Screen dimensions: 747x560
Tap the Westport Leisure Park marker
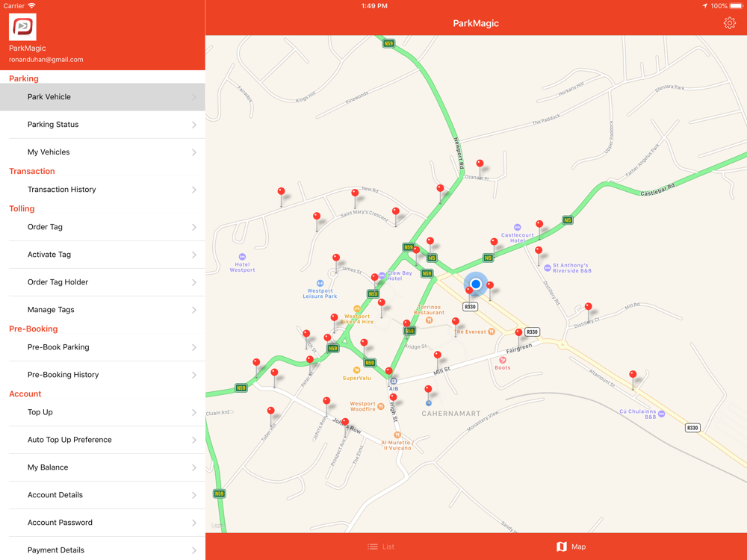click(320, 283)
